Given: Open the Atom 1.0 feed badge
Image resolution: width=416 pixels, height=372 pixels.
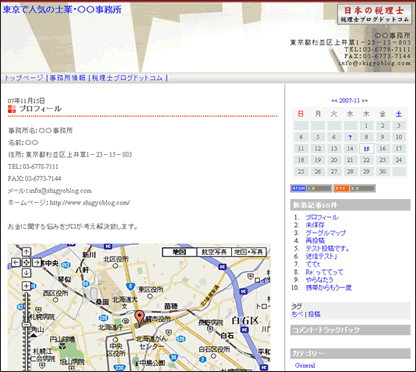Looking at the screenshot, I should (311, 188).
